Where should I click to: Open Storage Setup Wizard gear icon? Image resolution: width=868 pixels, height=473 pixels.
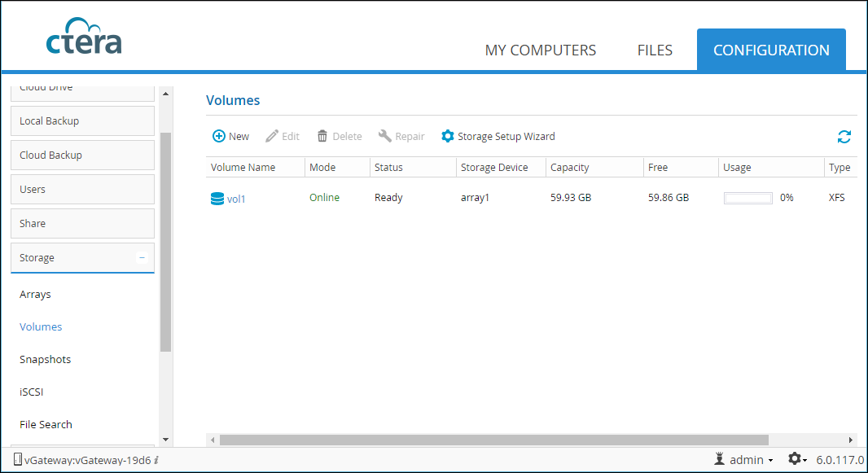(447, 136)
